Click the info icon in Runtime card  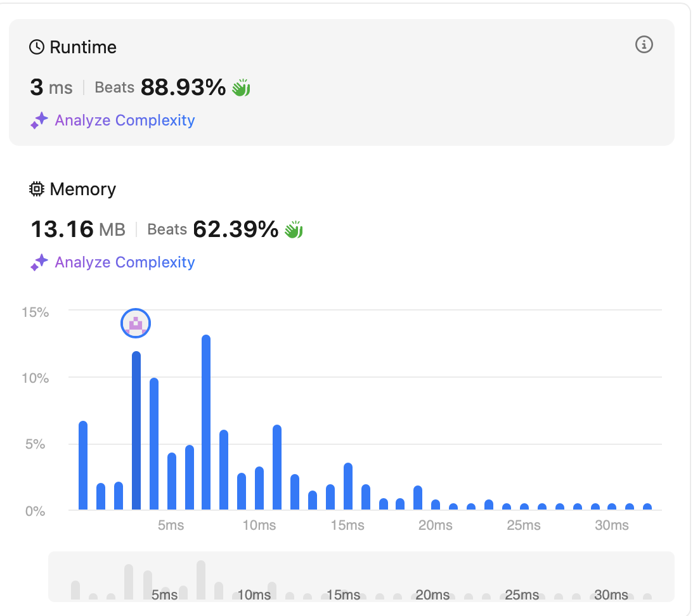644,45
